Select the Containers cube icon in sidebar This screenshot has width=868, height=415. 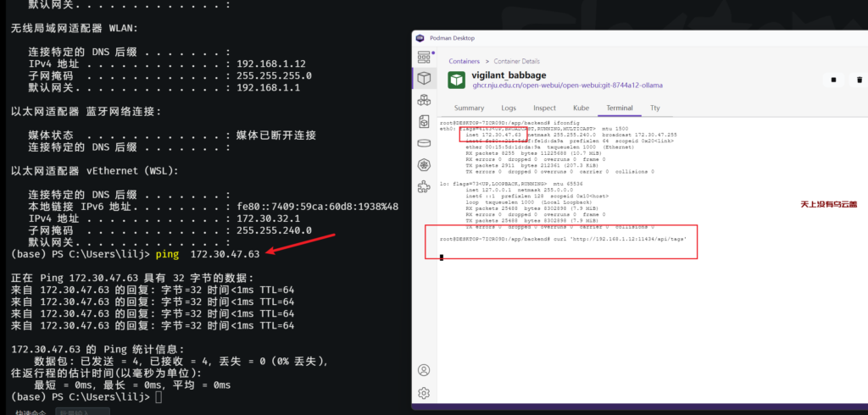pos(424,78)
